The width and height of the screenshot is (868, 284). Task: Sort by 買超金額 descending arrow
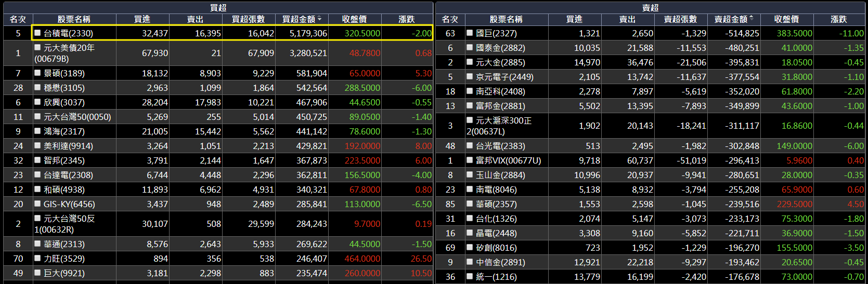pyautogui.click(x=320, y=19)
